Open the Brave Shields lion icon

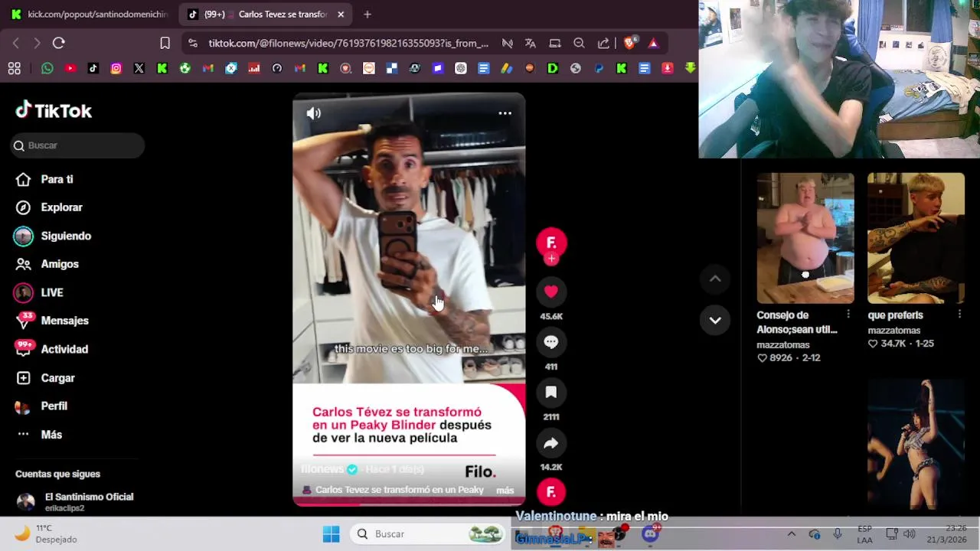click(629, 43)
